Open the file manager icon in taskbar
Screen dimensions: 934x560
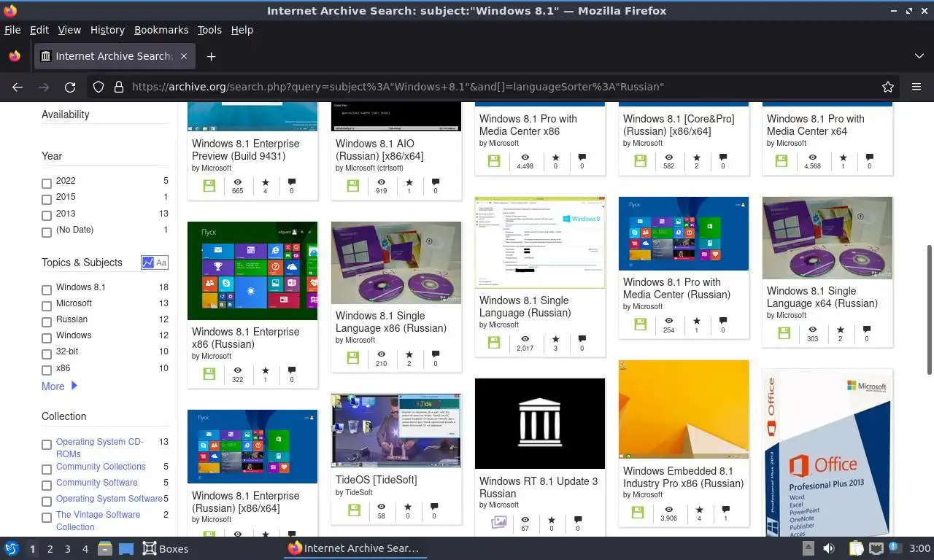[104, 548]
